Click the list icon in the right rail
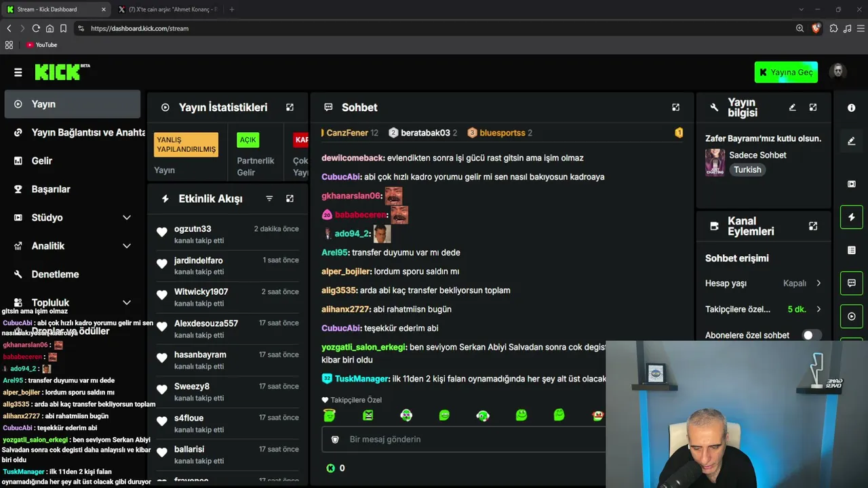 tap(852, 250)
